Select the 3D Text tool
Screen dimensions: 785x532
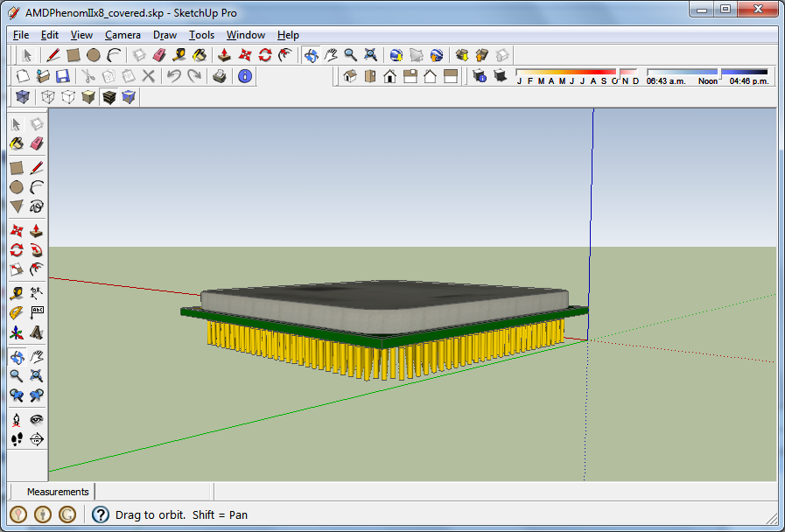pos(37,332)
